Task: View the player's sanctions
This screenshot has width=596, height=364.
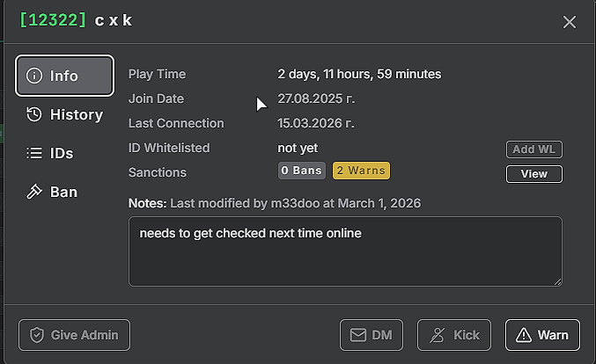Action: tap(534, 174)
